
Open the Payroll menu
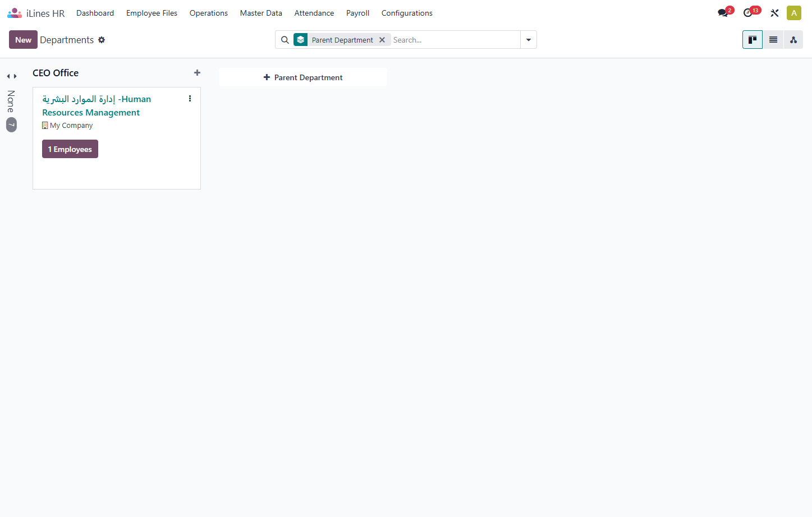[x=357, y=13]
